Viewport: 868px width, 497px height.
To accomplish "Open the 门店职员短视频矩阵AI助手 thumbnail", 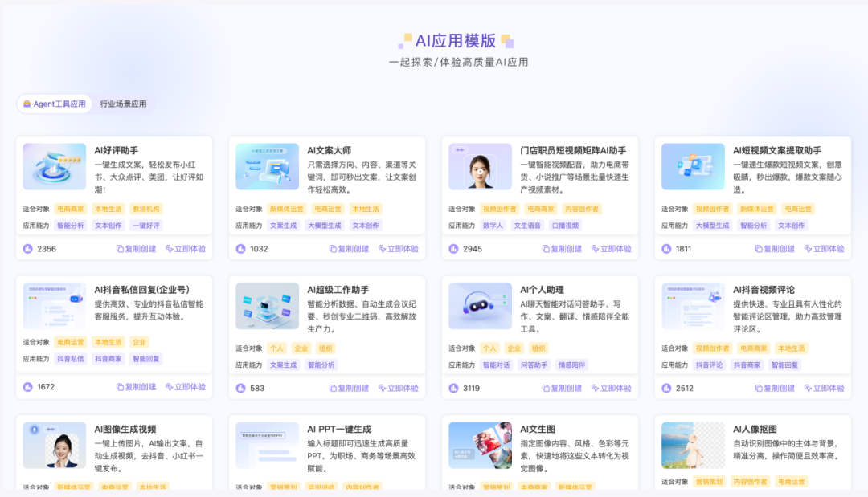I will (480, 166).
